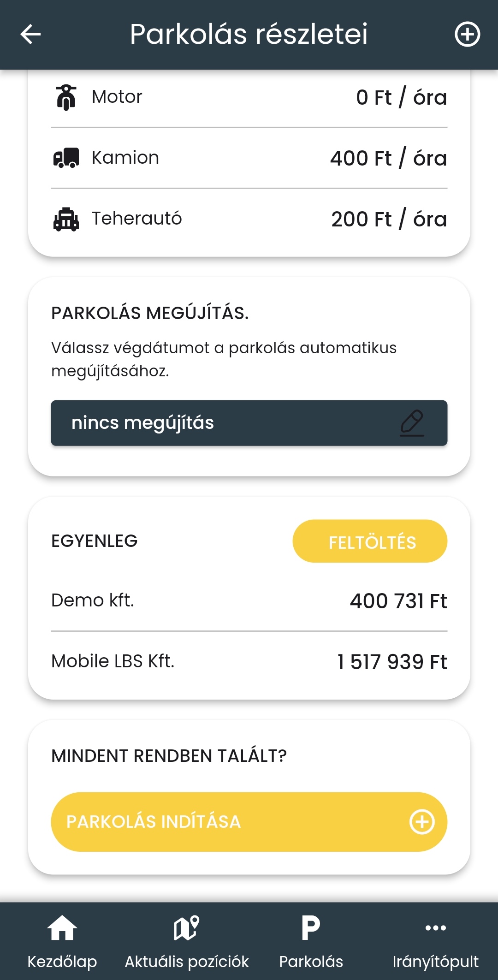The width and height of the screenshot is (498, 980).
Task: Select the Mobile LBS Kft. balance row
Action: coord(249,662)
